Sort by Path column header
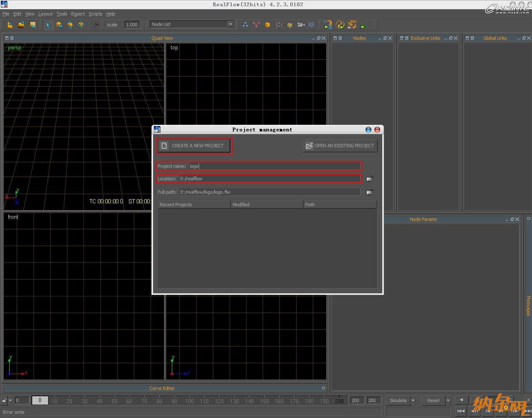 coord(340,205)
